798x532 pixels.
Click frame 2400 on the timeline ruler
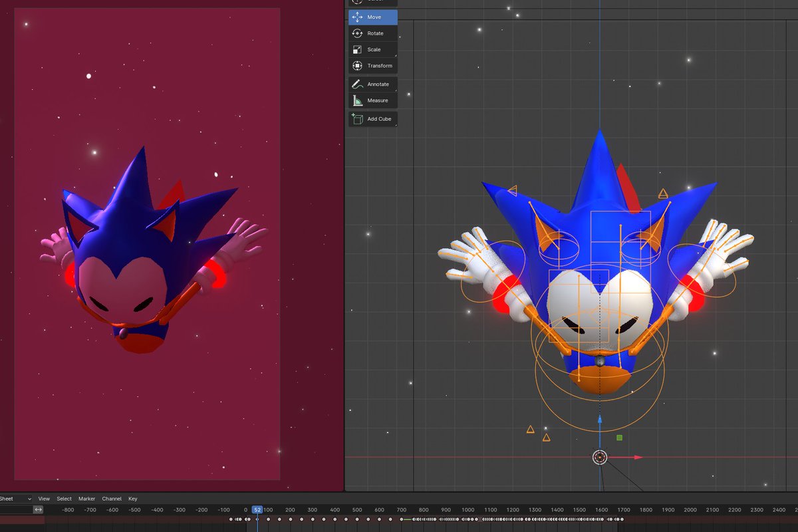pyautogui.click(x=779, y=510)
